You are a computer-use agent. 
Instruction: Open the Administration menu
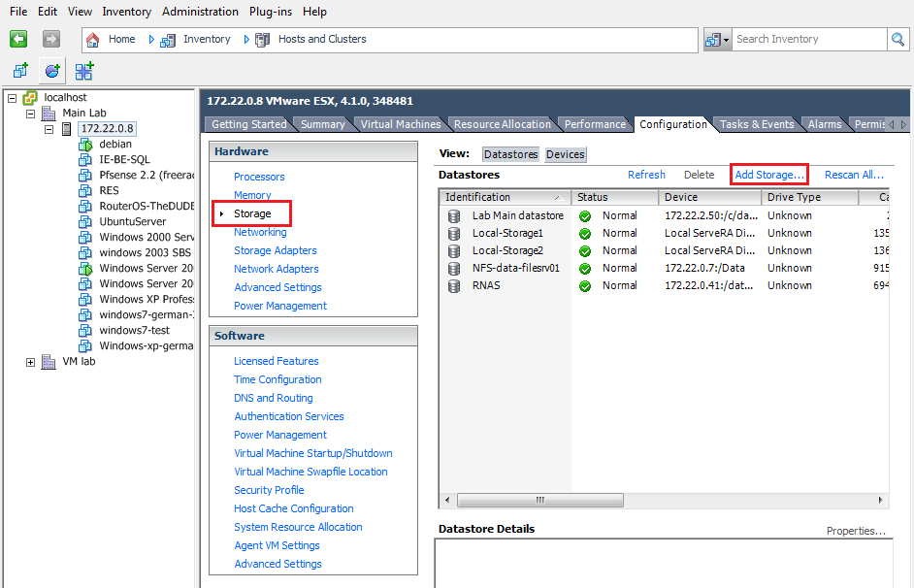click(x=200, y=11)
